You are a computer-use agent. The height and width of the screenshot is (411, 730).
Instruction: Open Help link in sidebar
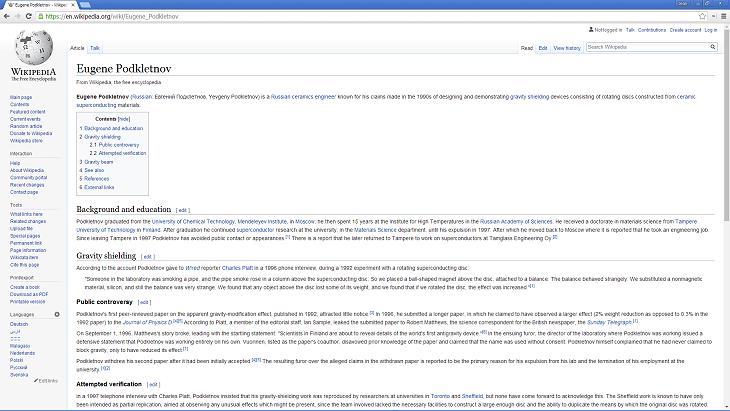15,163
